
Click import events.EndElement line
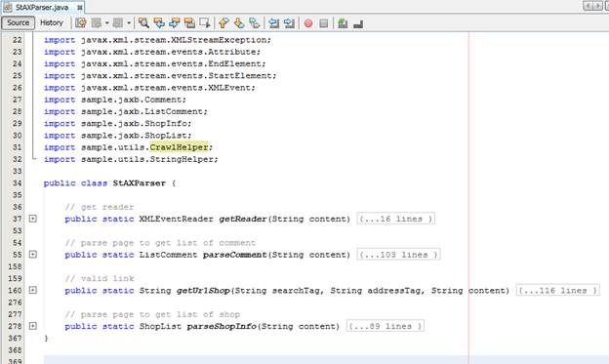coord(155,63)
